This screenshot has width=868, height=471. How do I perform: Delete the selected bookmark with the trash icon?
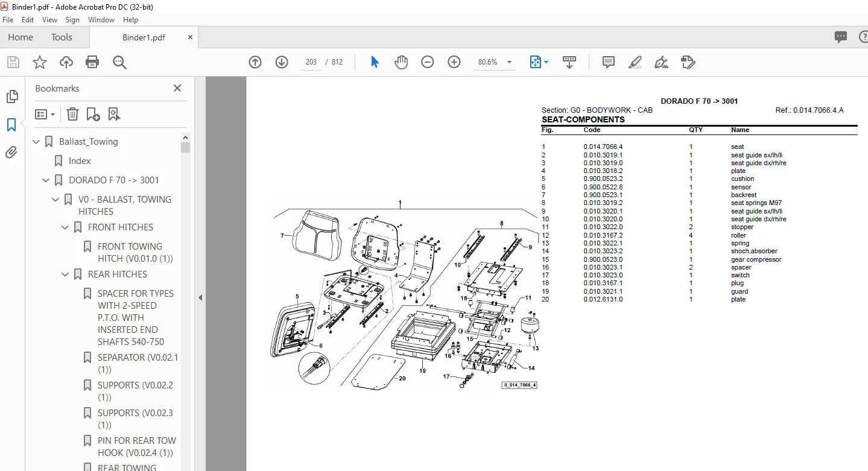[72, 114]
